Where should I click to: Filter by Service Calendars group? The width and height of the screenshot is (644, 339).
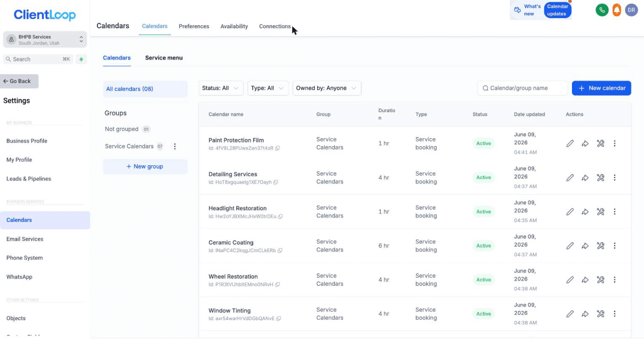[x=134, y=146]
